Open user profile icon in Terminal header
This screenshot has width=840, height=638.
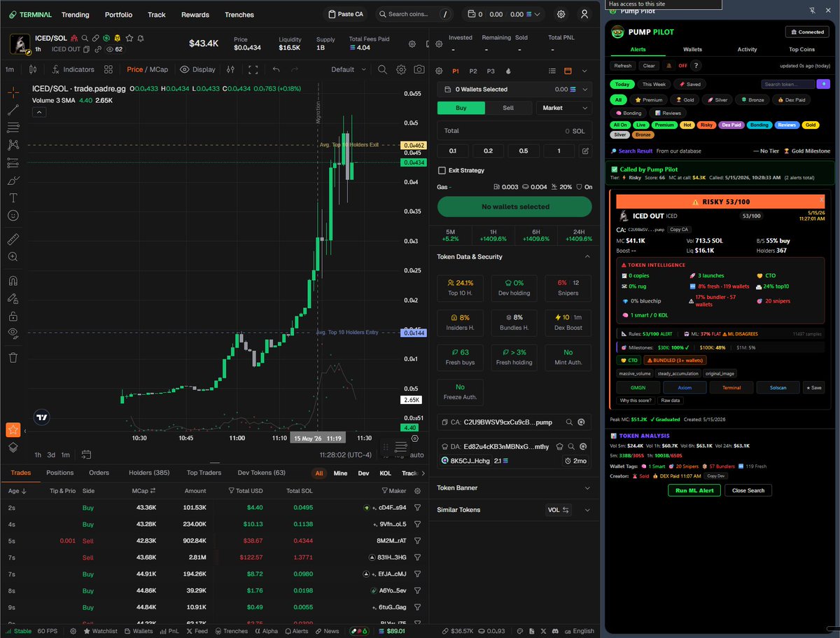click(584, 14)
